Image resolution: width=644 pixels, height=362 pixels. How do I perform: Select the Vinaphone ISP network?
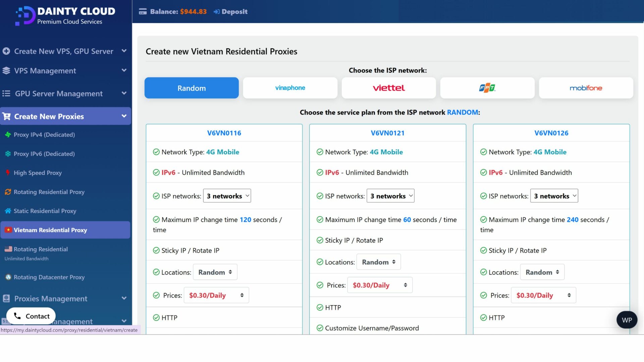(x=290, y=88)
